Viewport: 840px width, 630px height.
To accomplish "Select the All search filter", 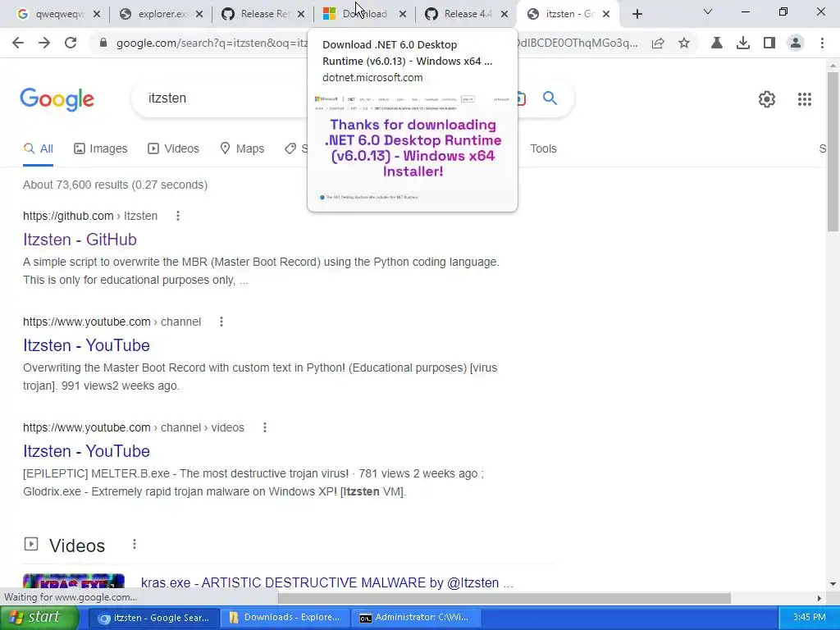I will click(x=38, y=149).
